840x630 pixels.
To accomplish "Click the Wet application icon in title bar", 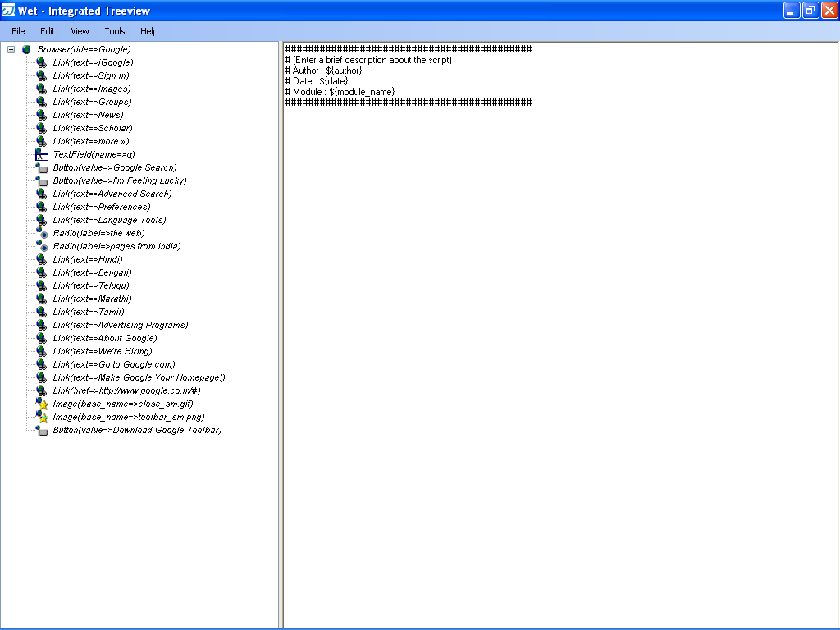I will pyautogui.click(x=8, y=10).
